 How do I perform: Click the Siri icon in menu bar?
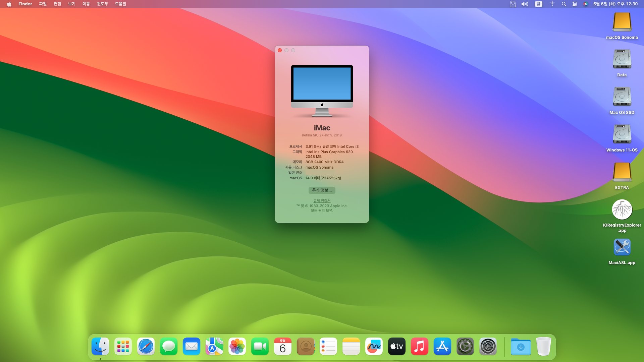[586, 4]
